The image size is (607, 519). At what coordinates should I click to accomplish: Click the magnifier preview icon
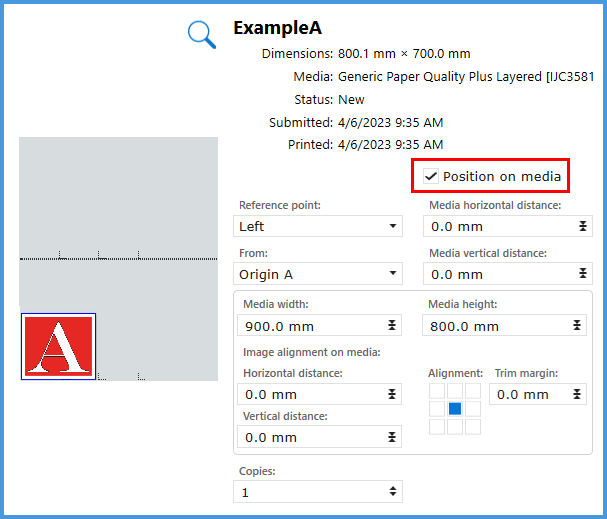click(202, 34)
